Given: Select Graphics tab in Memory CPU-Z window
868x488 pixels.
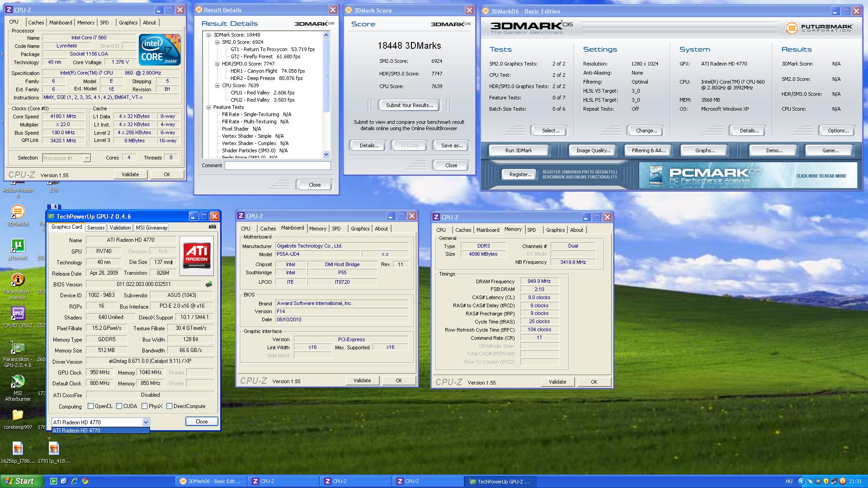Looking at the screenshot, I should (x=555, y=230).
